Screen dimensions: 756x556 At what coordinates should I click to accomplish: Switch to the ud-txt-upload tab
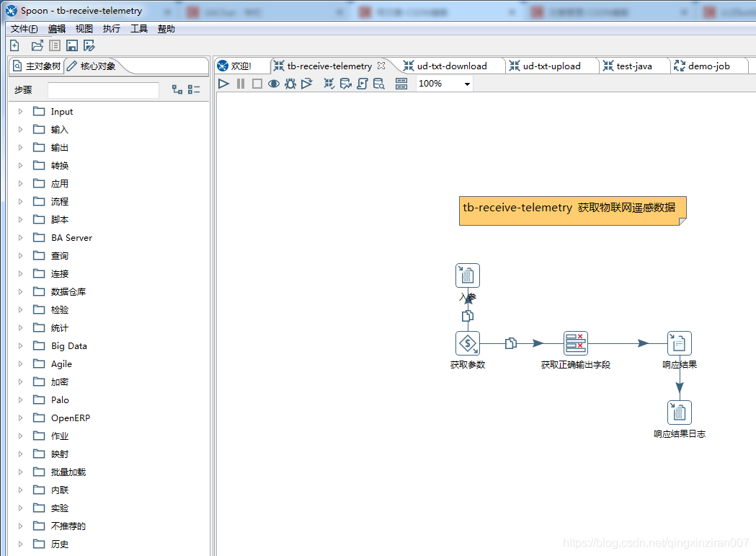click(551, 66)
